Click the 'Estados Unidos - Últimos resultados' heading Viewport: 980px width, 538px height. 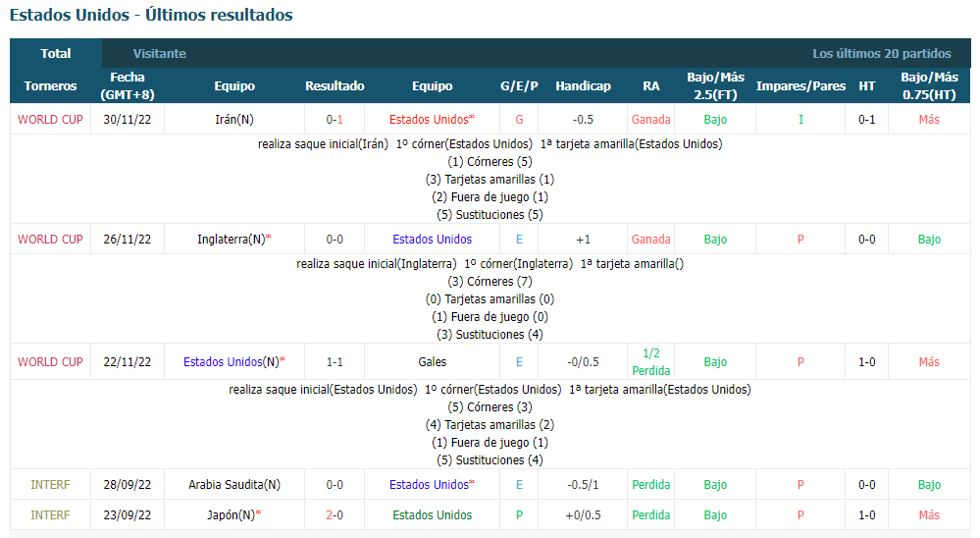click(x=151, y=15)
